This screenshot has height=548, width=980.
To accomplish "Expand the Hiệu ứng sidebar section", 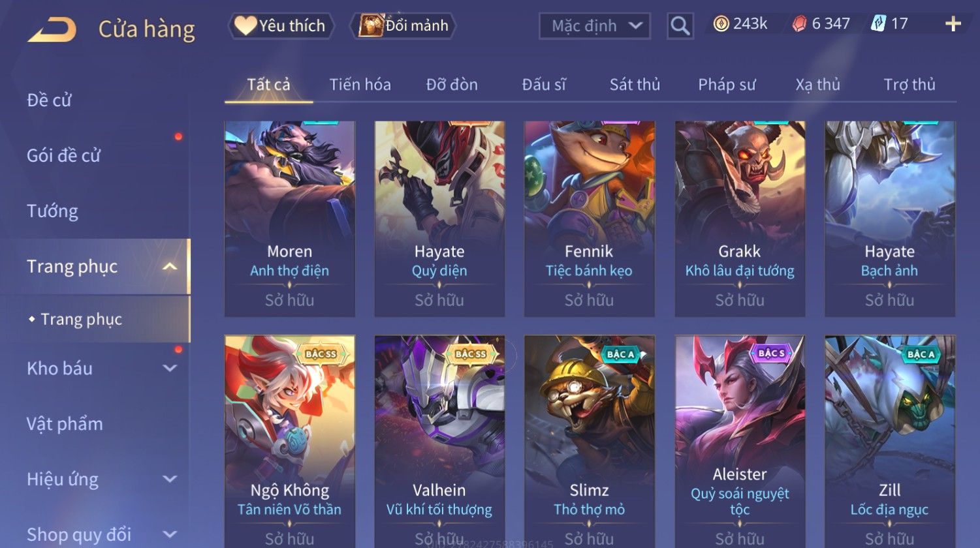I will [170, 479].
